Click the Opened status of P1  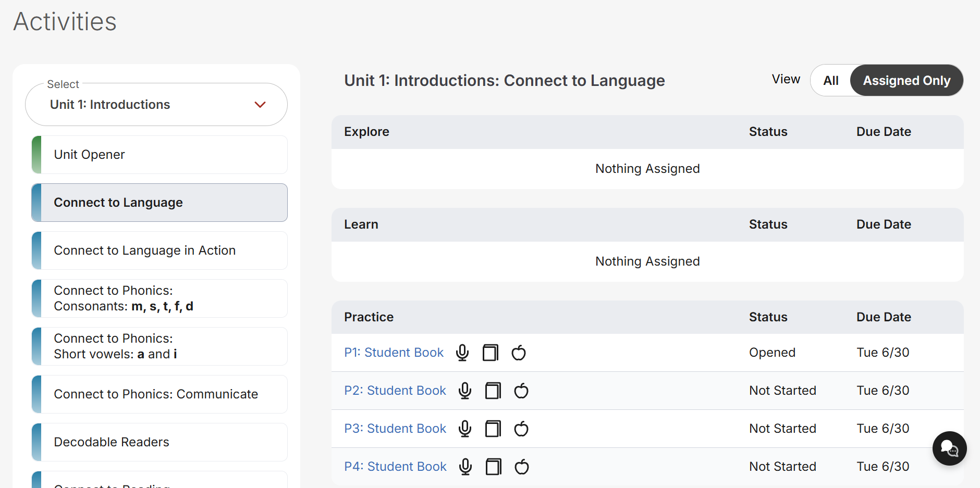(x=772, y=353)
